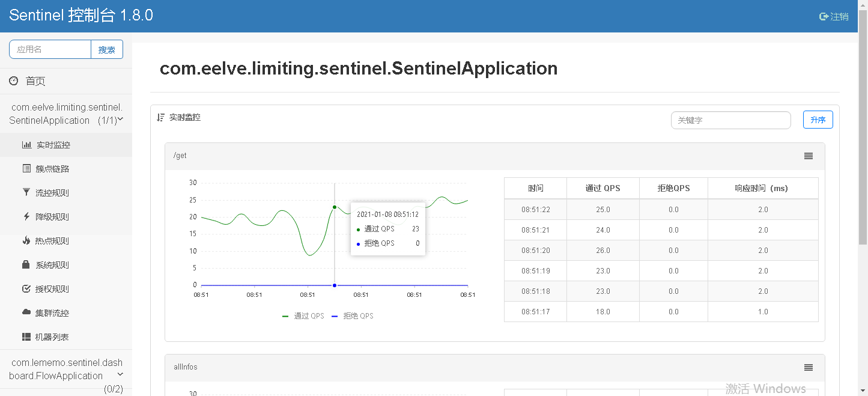
Task: Focus the 关键字 keyword filter field
Action: pyautogui.click(x=730, y=120)
